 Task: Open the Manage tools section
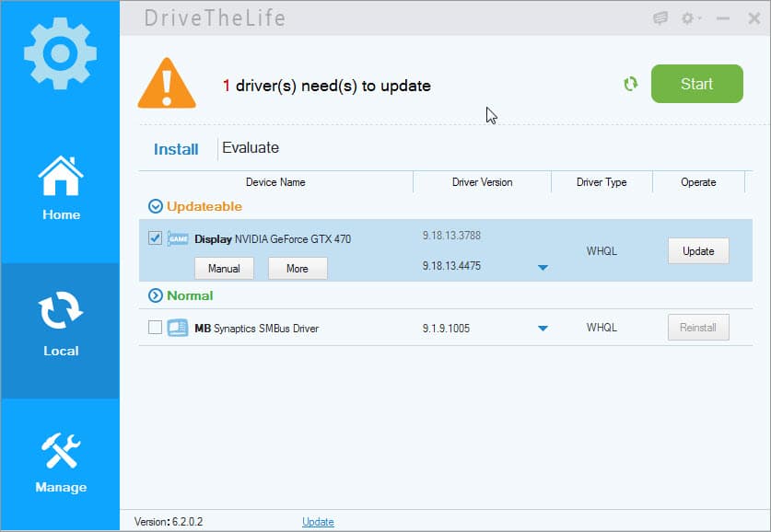pos(61,463)
